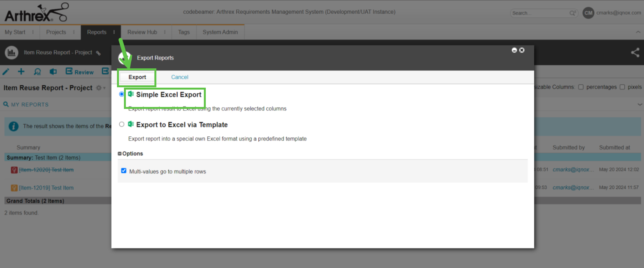Viewport: 644px width, 268px height.
Task: Select the Simple Excel Export radio button
Action: coord(122,94)
